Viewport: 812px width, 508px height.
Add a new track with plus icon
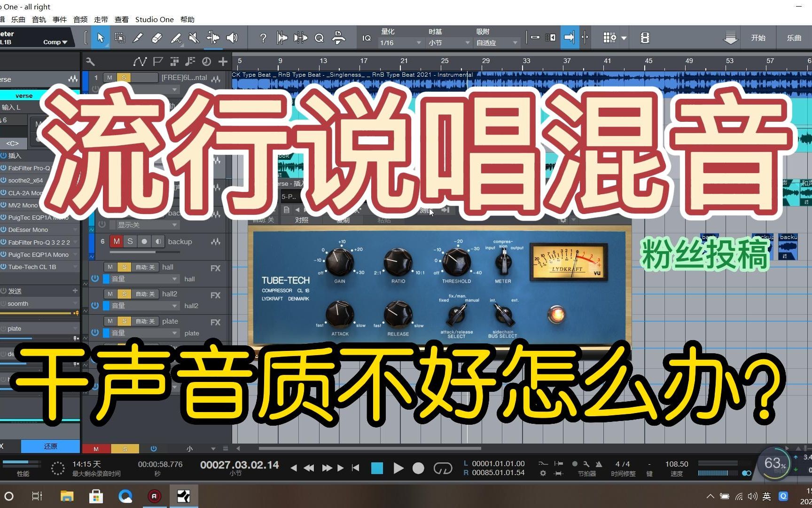click(223, 61)
